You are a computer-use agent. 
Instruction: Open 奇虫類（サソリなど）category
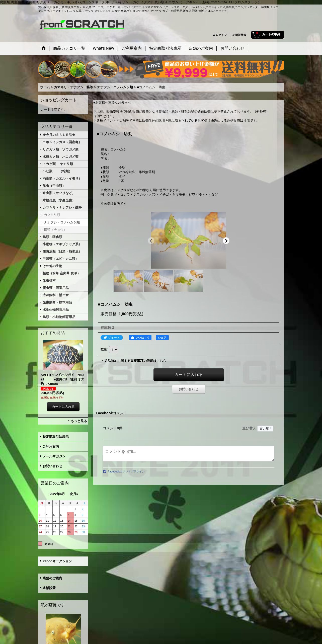(x=63, y=193)
